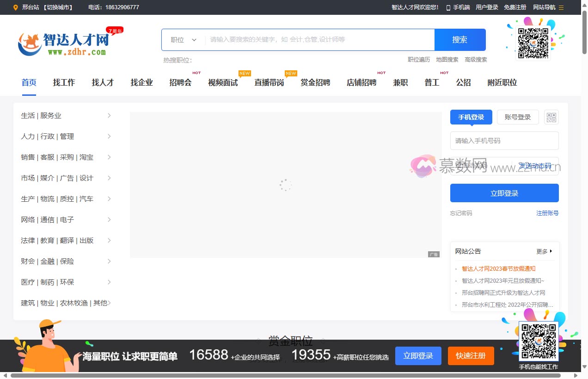Click the 快速注册 button at bottom
The width and height of the screenshot is (588, 379).
tap(471, 356)
